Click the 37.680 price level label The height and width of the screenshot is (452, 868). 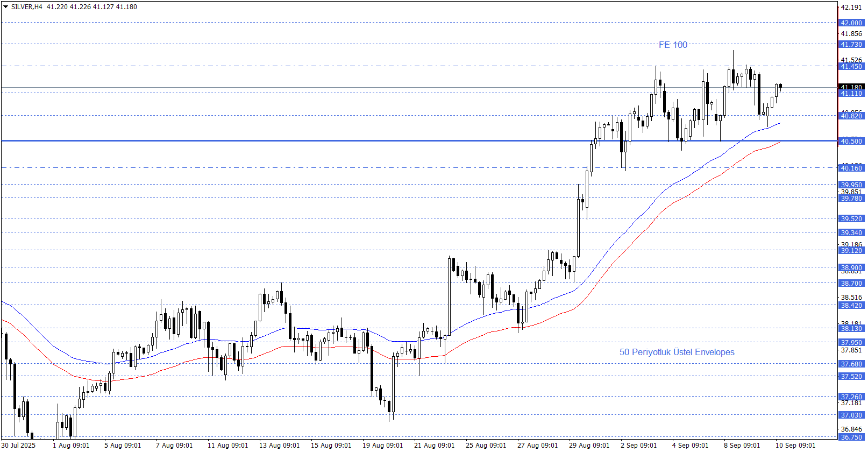coord(851,364)
